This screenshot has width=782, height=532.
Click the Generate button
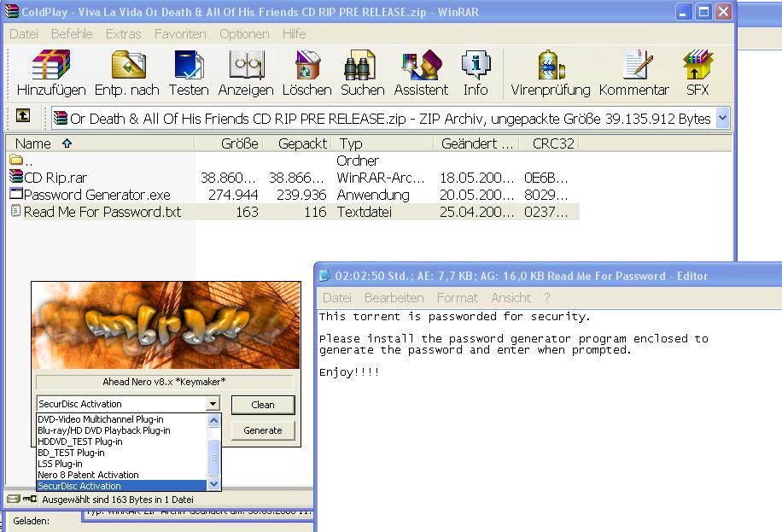coord(263,430)
